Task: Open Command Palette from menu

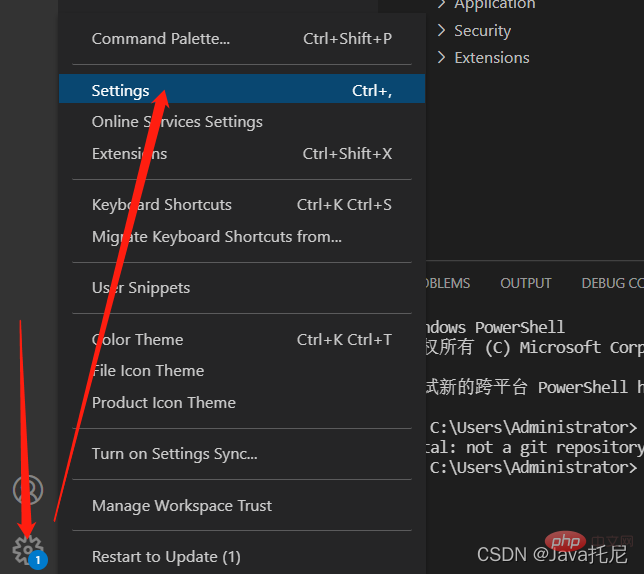Action: coord(242,39)
